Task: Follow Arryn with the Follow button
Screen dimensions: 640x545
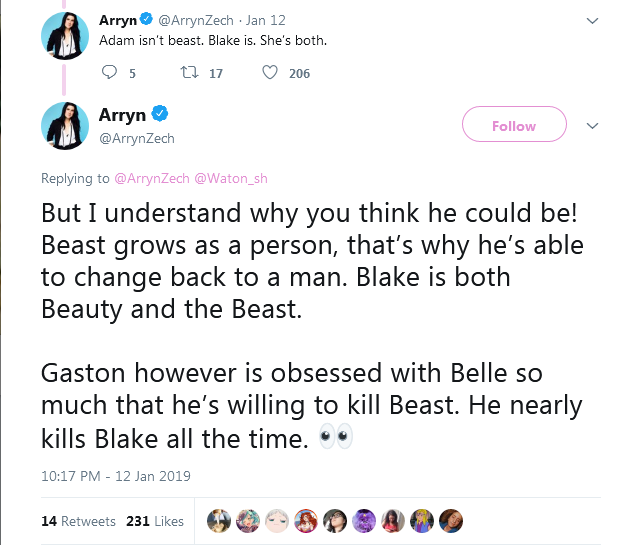Action: click(514, 124)
